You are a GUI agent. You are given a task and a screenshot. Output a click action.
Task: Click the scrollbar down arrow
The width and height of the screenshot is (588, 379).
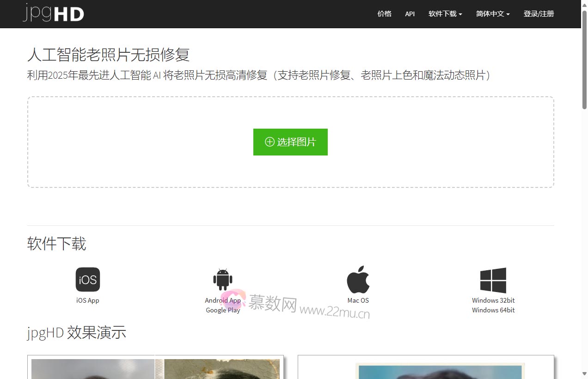584,374
